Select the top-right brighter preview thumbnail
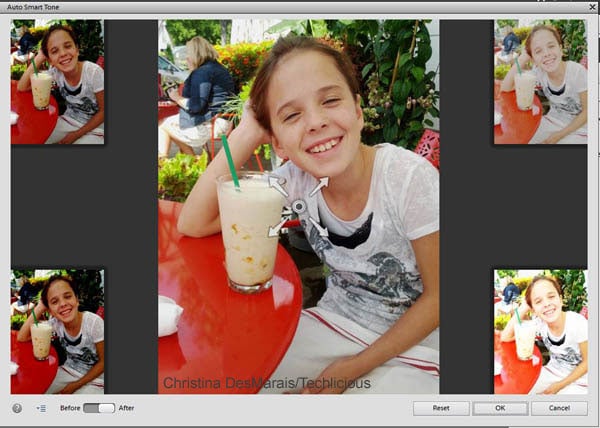 pyautogui.click(x=540, y=82)
